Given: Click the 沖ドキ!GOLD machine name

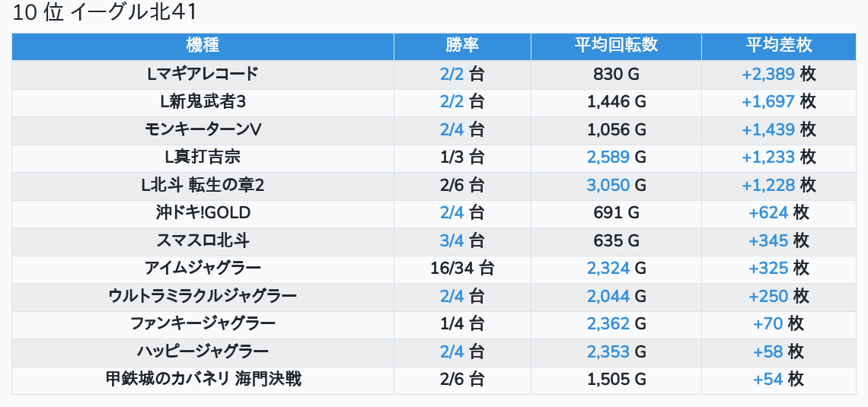Looking at the screenshot, I should (x=203, y=213).
